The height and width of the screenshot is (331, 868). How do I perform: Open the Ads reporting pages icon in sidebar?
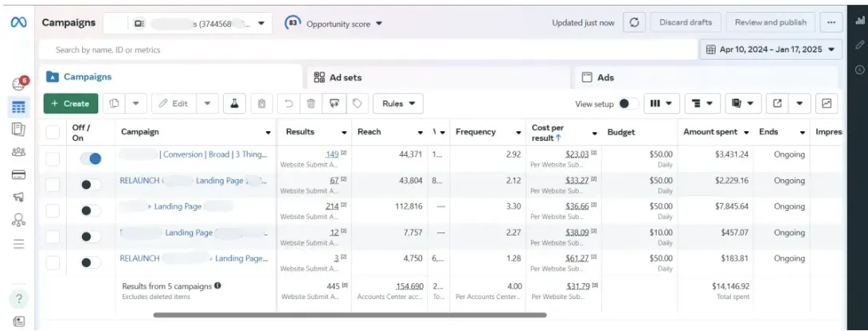[x=19, y=130]
